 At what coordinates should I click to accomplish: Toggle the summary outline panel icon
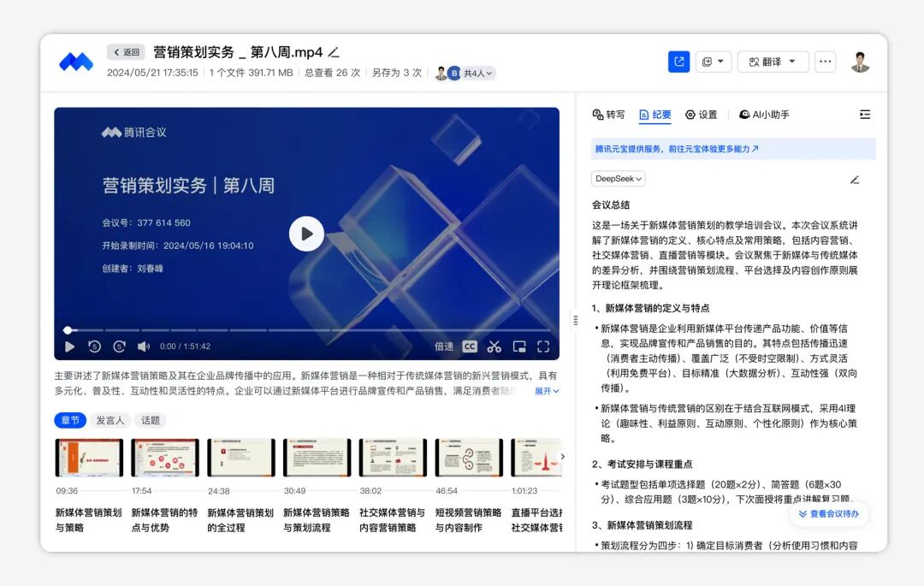864,115
